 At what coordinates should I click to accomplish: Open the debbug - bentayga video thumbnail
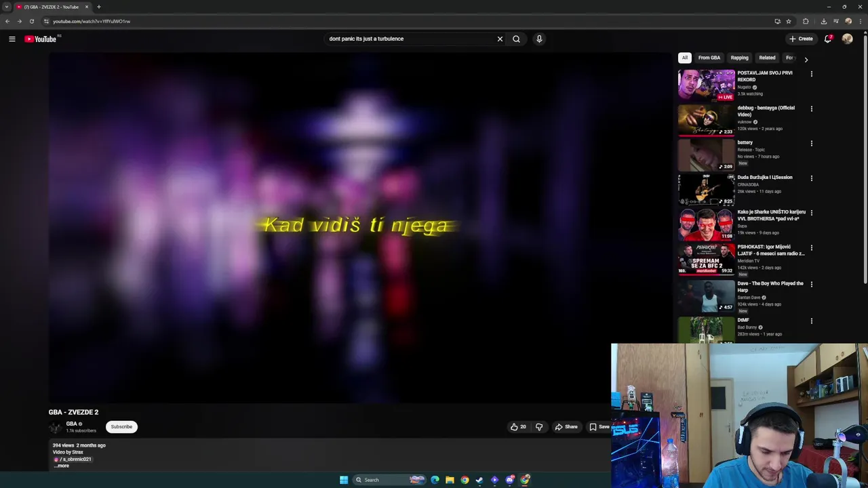pyautogui.click(x=706, y=119)
